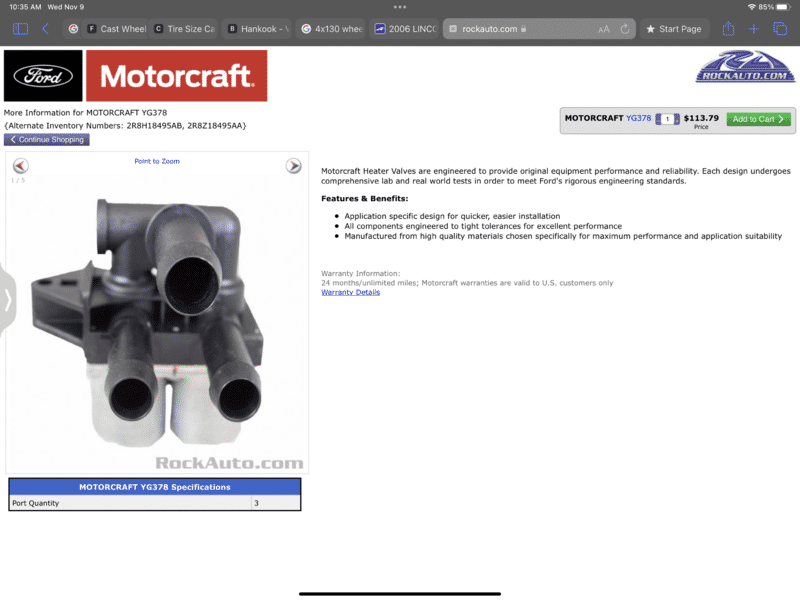Switch to Cast Wheel tab
Screen dimensions: 800x600
click(x=116, y=29)
